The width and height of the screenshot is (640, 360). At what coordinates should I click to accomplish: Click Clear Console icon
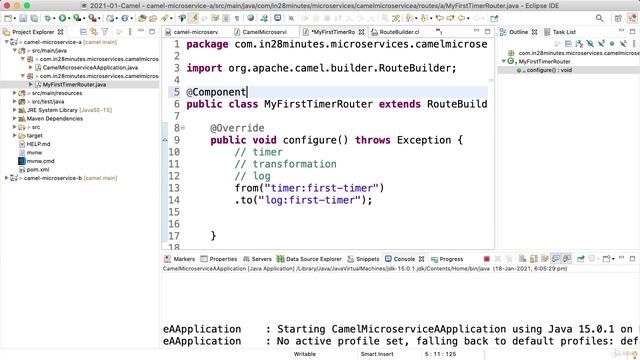pos(522,259)
